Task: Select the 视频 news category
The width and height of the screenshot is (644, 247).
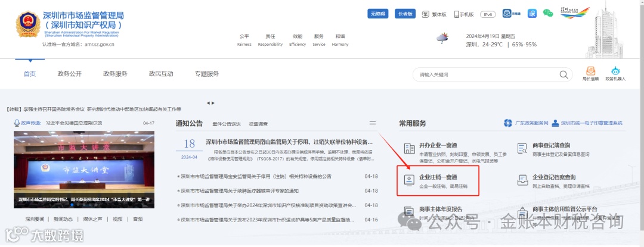Action: coord(117,219)
